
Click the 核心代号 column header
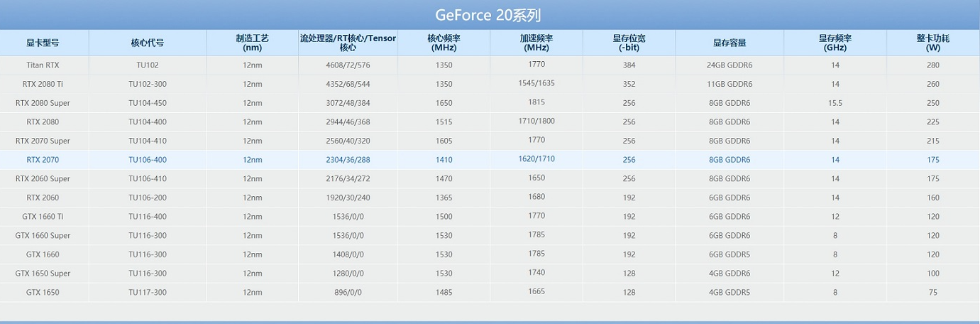pos(148,43)
